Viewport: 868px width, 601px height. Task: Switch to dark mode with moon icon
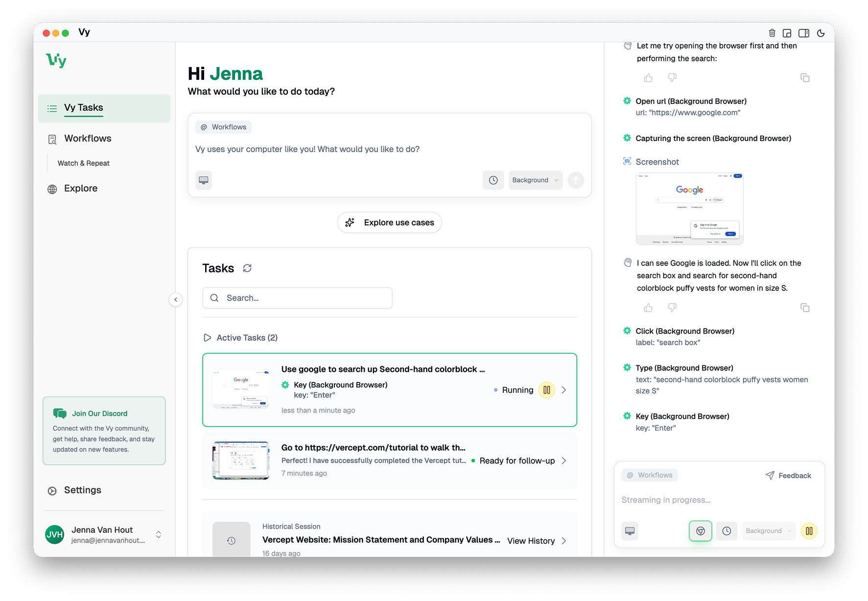(x=821, y=33)
